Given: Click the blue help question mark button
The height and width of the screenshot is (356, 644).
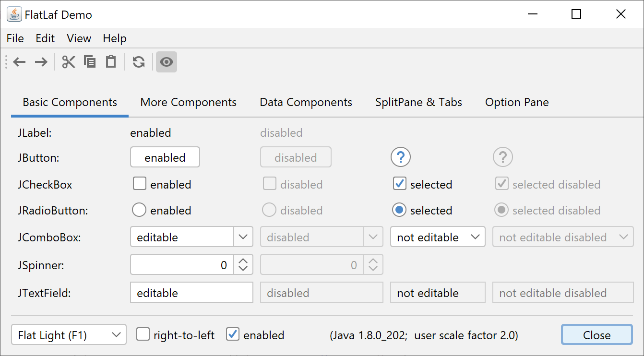Looking at the screenshot, I should coord(401,157).
